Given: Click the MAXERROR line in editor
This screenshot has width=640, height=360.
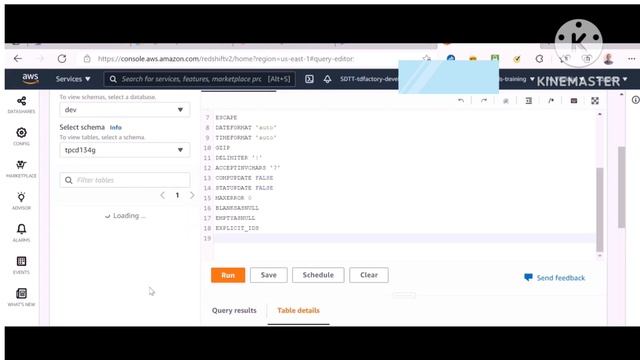Looking at the screenshot, I should (233, 198).
